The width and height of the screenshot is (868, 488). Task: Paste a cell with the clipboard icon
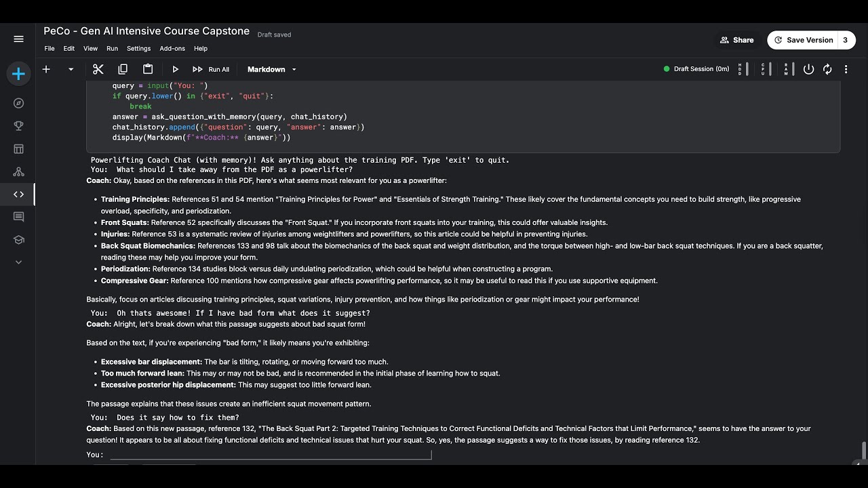point(148,69)
